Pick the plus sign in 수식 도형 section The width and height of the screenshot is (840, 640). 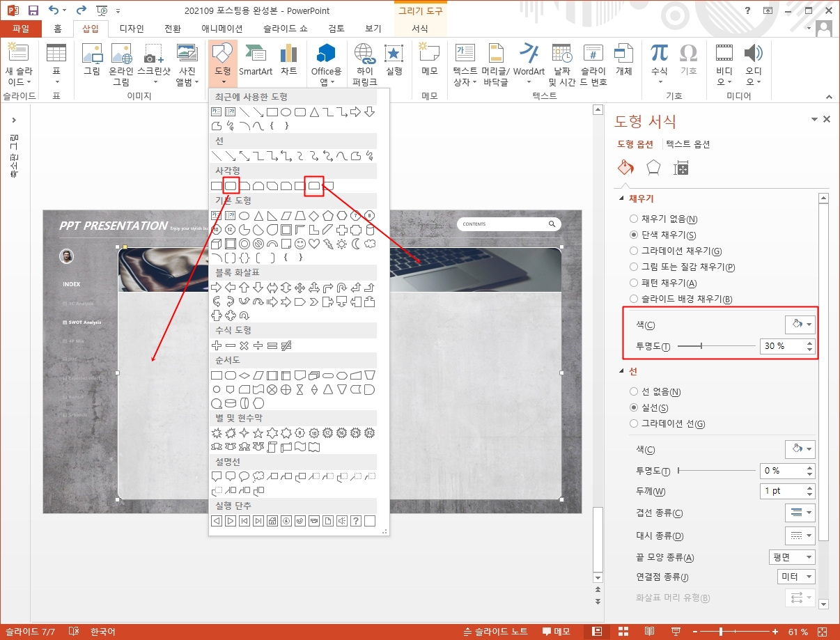(x=216, y=345)
